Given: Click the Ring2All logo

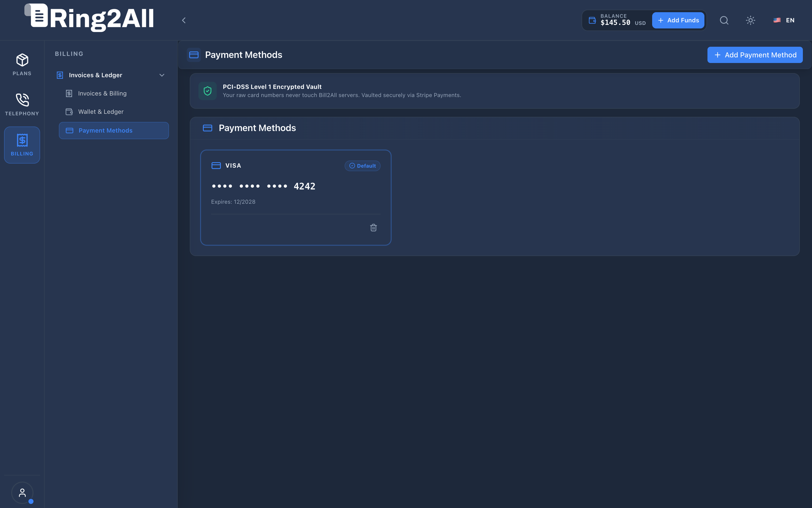Looking at the screenshot, I should pos(89,18).
